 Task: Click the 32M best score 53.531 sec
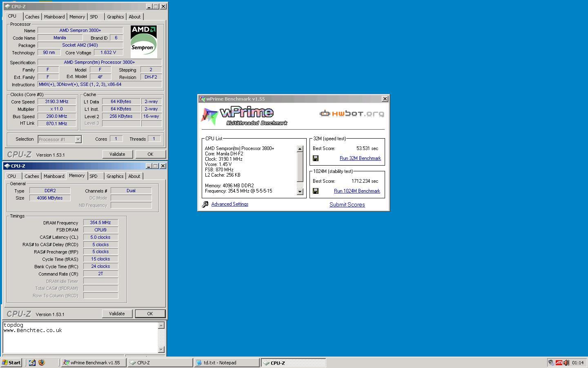click(x=367, y=148)
